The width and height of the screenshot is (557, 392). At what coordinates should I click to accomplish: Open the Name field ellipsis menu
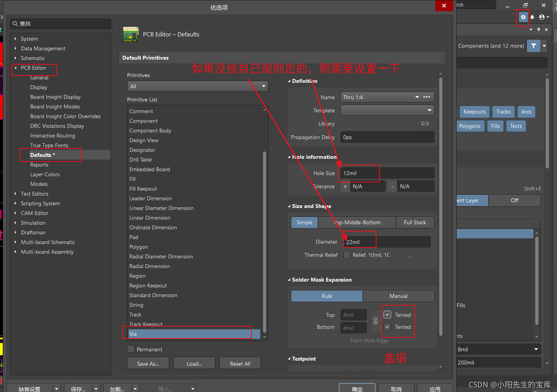(427, 97)
